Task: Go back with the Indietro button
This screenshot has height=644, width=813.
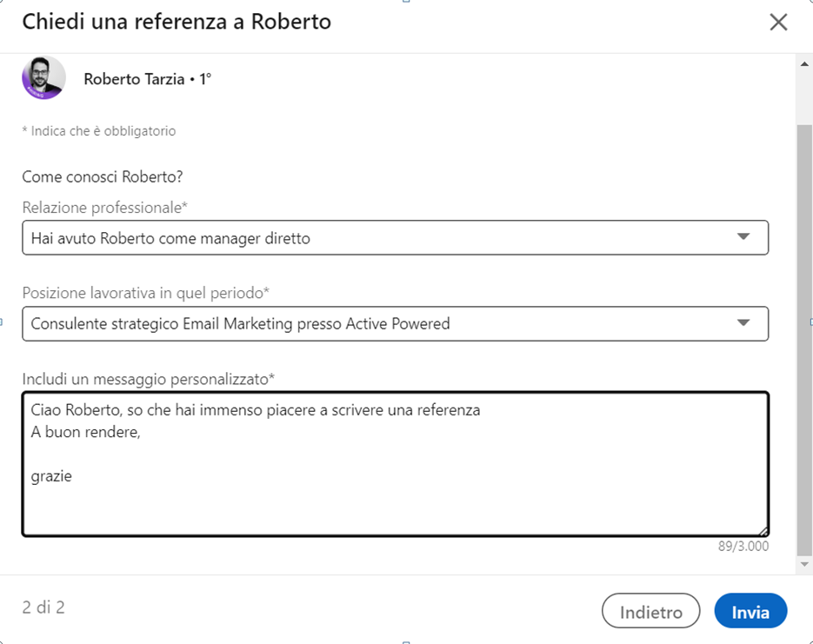Action: (x=650, y=612)
